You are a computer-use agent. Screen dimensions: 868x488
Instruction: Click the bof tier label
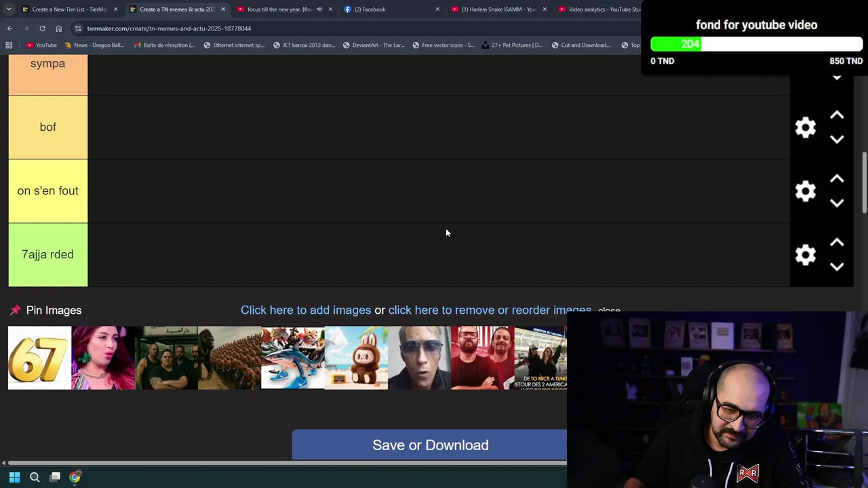click(x=47, y=127)
